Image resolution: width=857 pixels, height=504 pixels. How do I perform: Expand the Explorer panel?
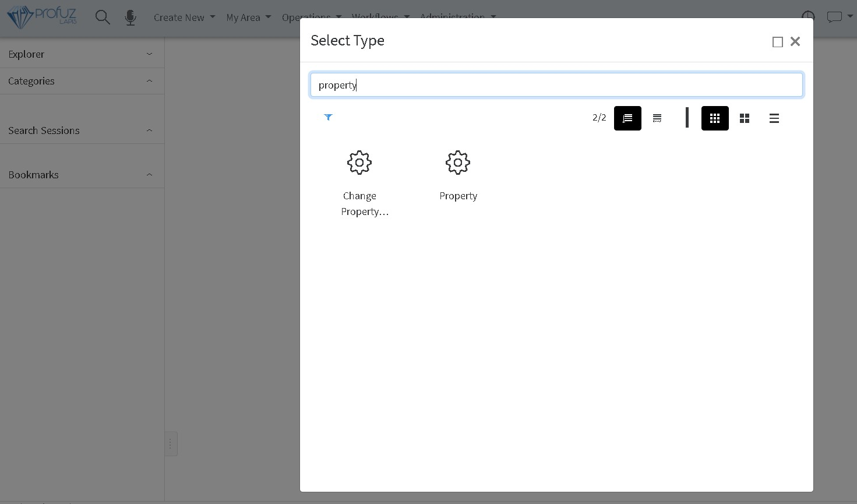(82, 54)
